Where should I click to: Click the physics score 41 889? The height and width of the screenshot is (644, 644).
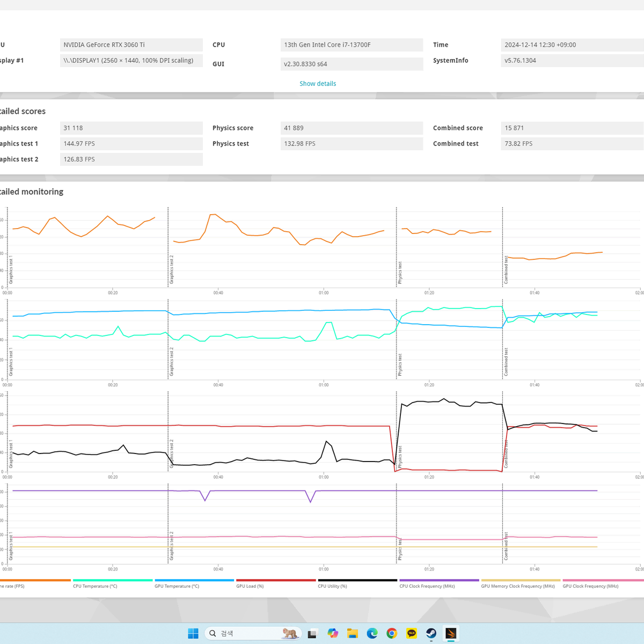click(352, 128)
